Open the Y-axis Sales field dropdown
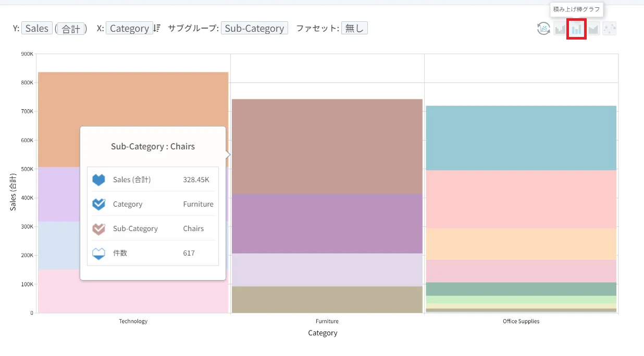 (x=36, y=28)
